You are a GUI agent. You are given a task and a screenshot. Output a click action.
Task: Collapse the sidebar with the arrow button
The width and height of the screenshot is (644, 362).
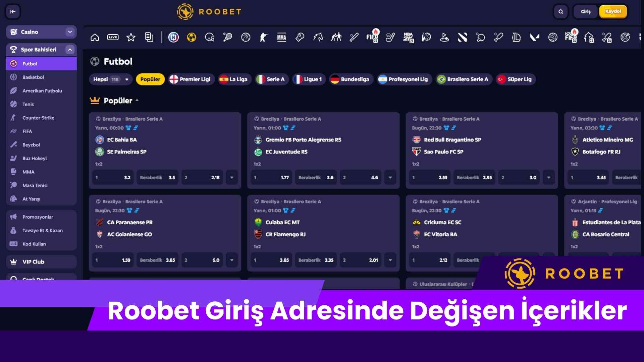(13, 12)
